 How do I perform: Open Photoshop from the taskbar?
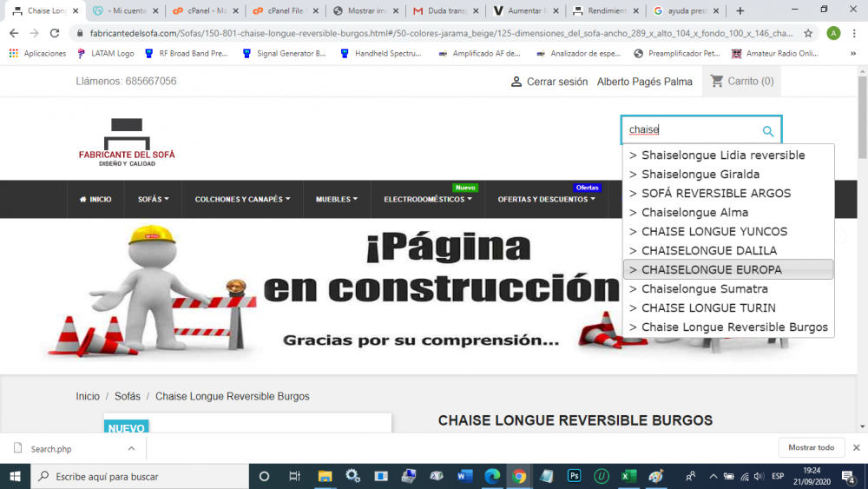[574, 476]
